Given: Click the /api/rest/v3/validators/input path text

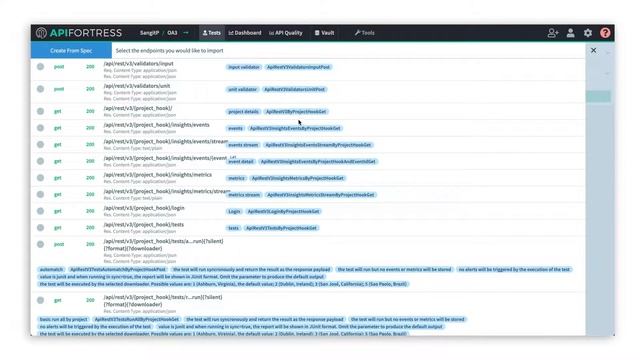Looking at the screenshot, I should click(138, 63).
